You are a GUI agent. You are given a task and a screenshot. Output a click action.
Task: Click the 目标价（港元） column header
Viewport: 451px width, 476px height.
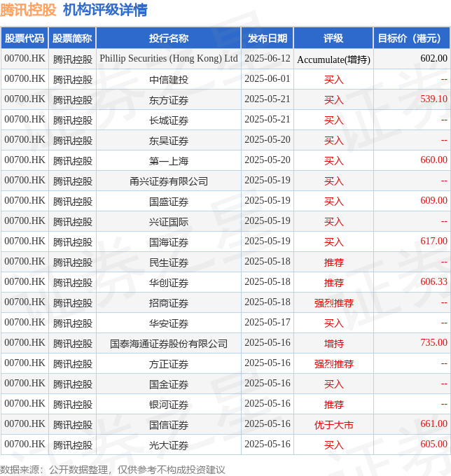coord(412,38)
